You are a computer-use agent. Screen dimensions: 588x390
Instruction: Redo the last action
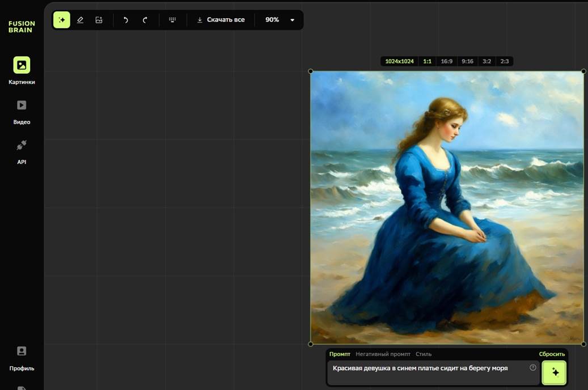coord(145,20)
